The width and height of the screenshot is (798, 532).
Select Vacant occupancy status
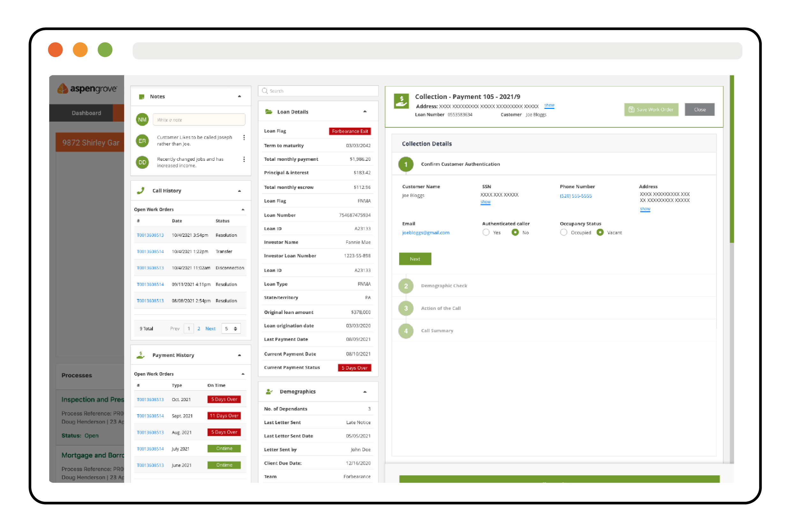tap(600, 232)
